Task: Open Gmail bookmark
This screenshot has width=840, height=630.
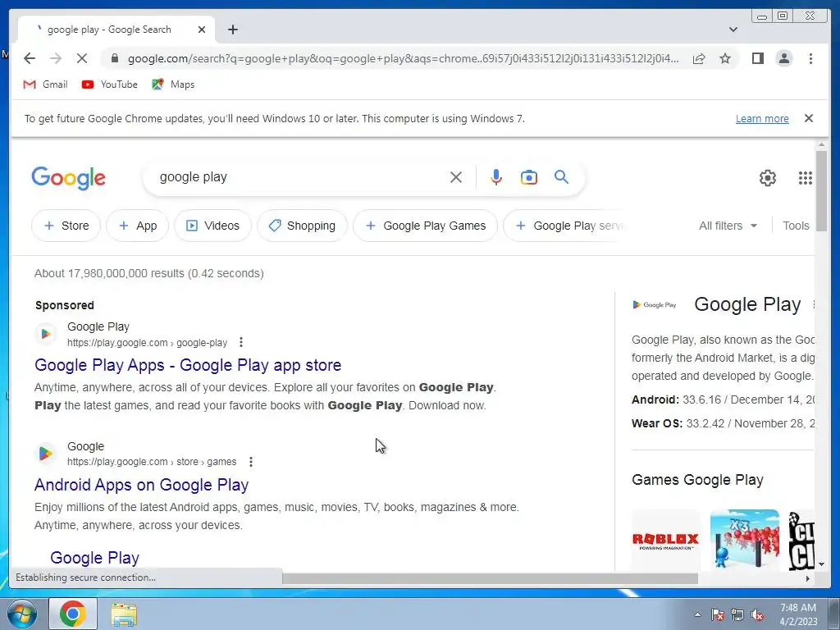Action: (x=46, y=84)
